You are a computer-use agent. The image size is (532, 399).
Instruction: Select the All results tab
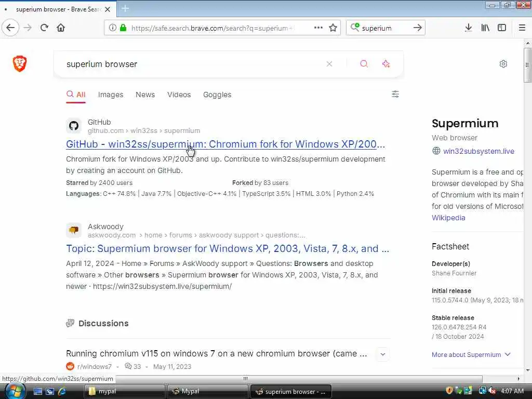pos(76,95)
